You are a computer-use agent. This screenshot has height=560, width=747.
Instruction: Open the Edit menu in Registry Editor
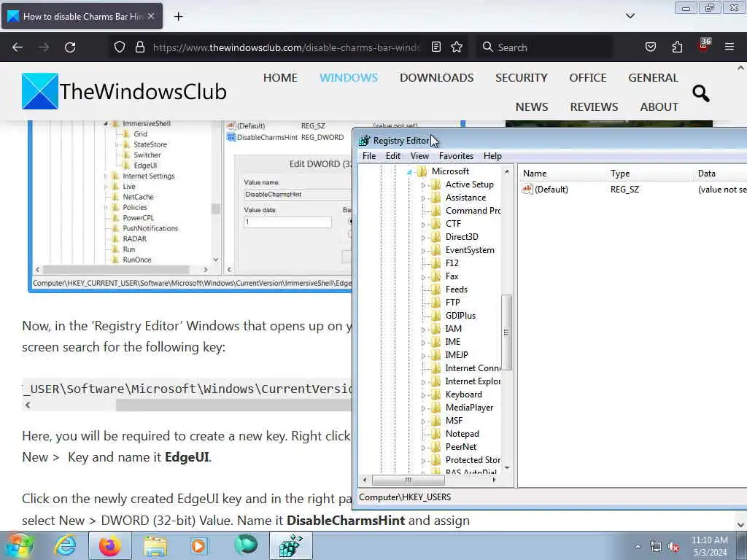[393, 156]
